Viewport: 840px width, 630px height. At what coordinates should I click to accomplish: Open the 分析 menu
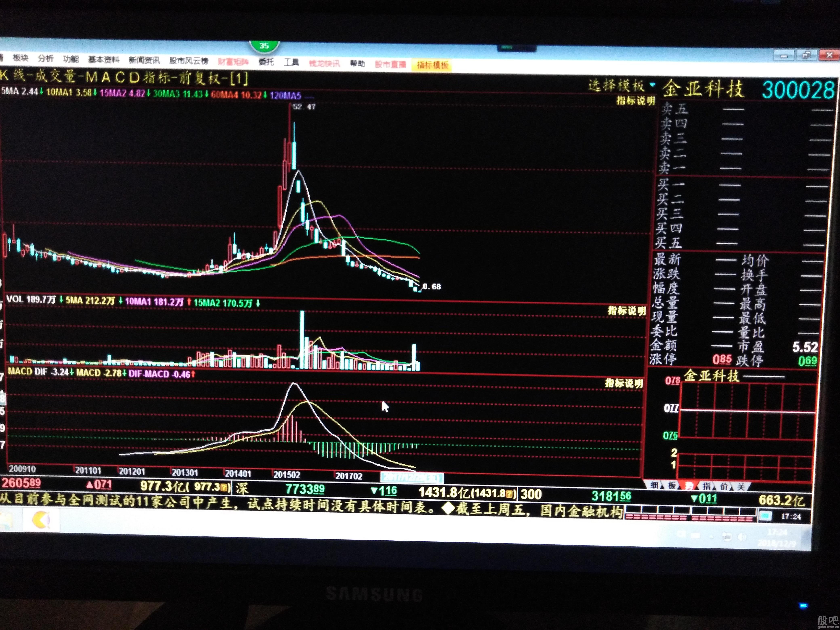[46, 58]
